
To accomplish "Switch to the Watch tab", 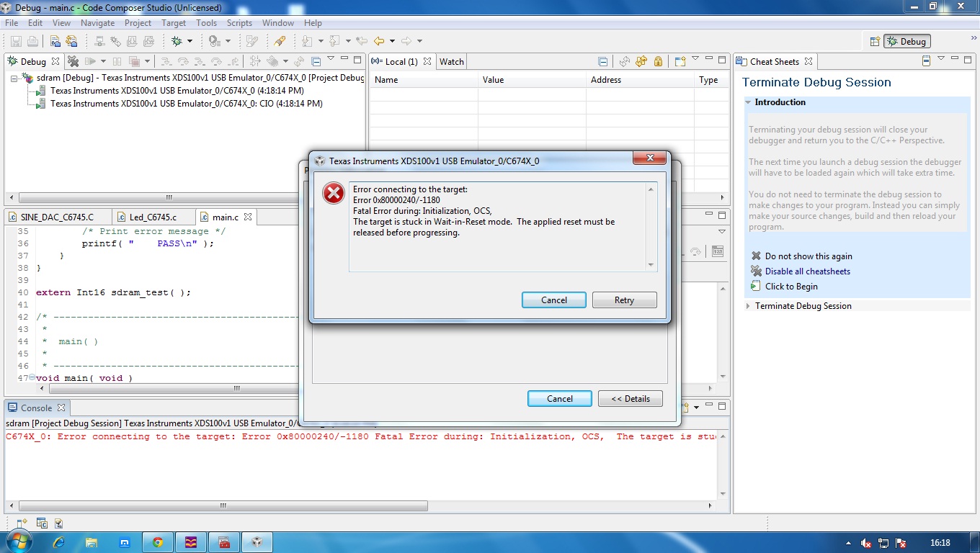I will coord(452,62).
